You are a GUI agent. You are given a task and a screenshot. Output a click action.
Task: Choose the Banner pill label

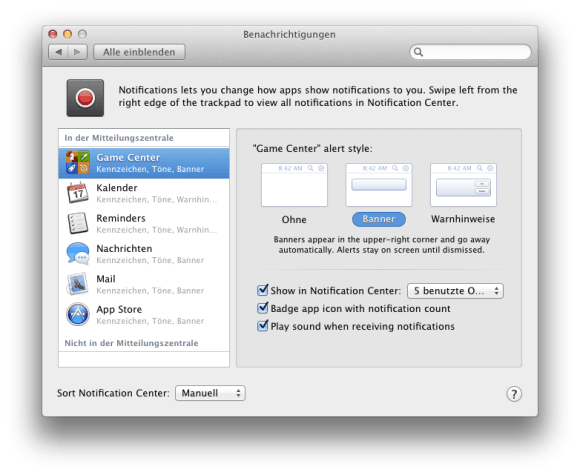point(379,219)
